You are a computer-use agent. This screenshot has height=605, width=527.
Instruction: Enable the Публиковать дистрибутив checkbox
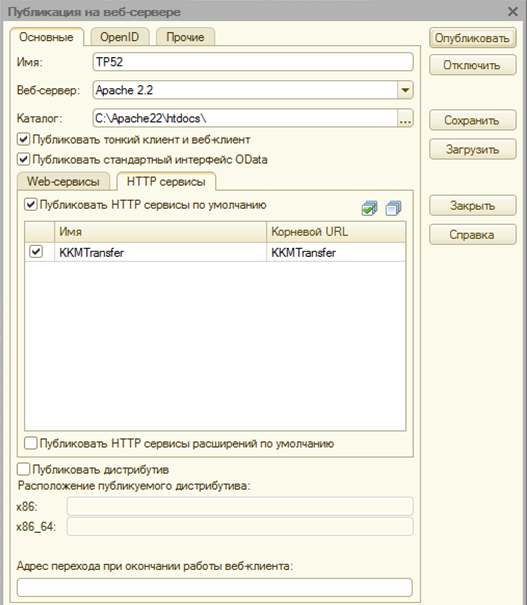pyautogui.click(x=24, y=470)
